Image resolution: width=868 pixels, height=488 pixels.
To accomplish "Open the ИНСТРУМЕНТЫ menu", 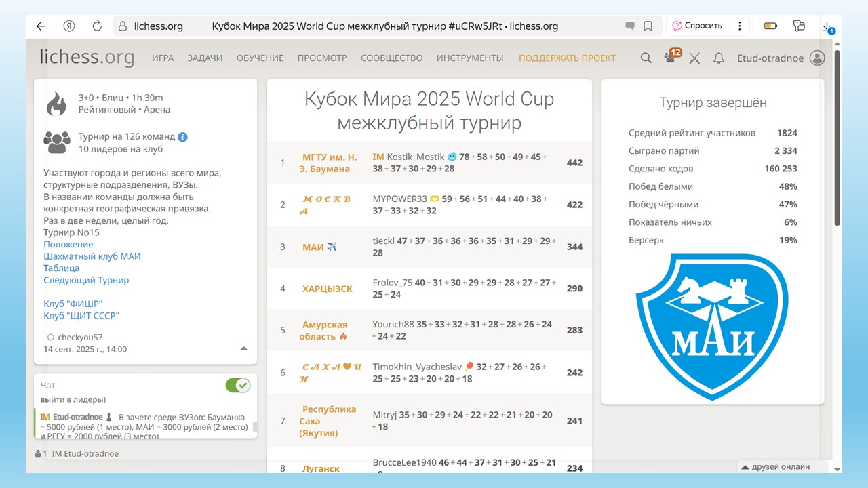I will (x=470, y=58).
